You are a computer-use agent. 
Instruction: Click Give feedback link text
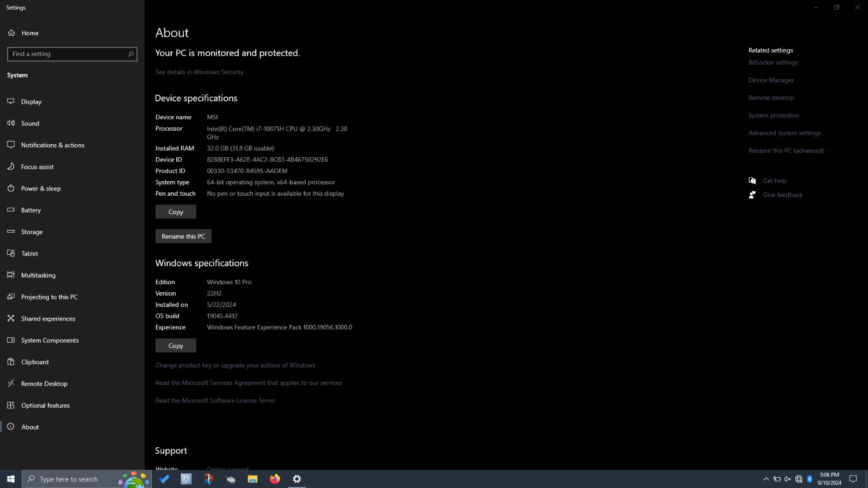[782, 195]
